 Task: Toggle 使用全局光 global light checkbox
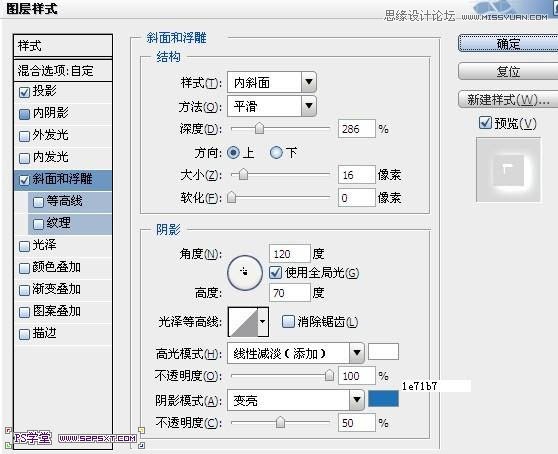276,273
